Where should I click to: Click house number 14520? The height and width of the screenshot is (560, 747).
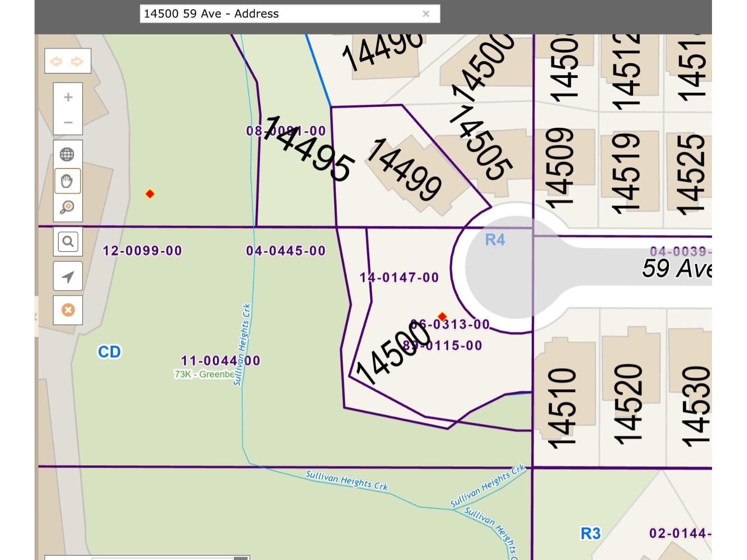(628, 404)
